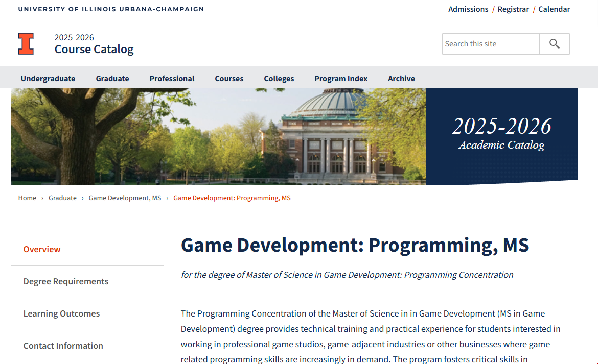Choose the Professional navigation item

tap(172, 78)
